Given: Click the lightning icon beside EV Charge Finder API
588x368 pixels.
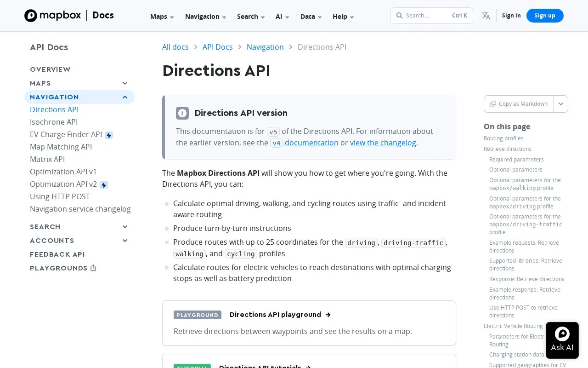Looking at the screenshot, I should 109,135.
